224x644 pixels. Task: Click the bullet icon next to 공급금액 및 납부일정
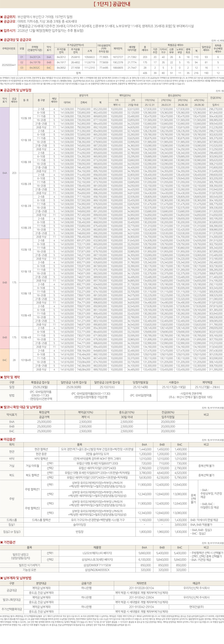point(2,90)
